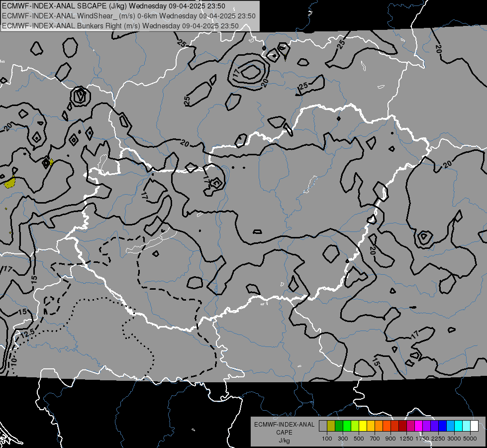The image size is (487, 448).
Task: Click the 500 value on legend scale
Action: point(359,439)
